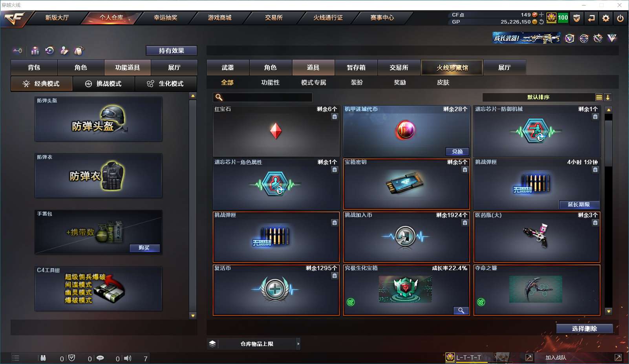Click the layers stack icon

coord(212,344)
